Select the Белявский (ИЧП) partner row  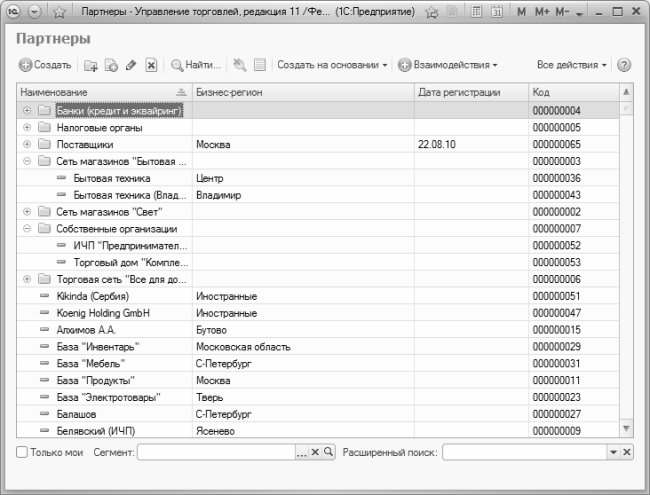pyautogui.click(x=318, y=430)
